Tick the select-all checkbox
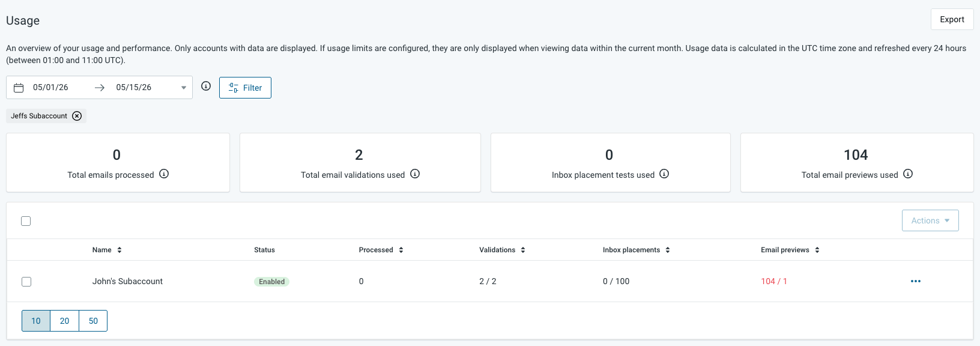Image resolution: width=980 pixels, height=346 pixels. pyautogui.click(x=26, y=221)
